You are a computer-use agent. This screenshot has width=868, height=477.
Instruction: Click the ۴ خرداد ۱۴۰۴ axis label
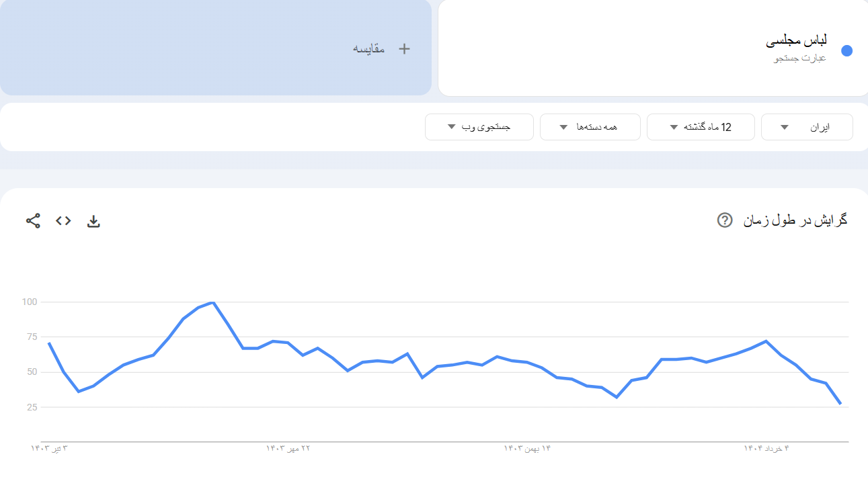766,448
